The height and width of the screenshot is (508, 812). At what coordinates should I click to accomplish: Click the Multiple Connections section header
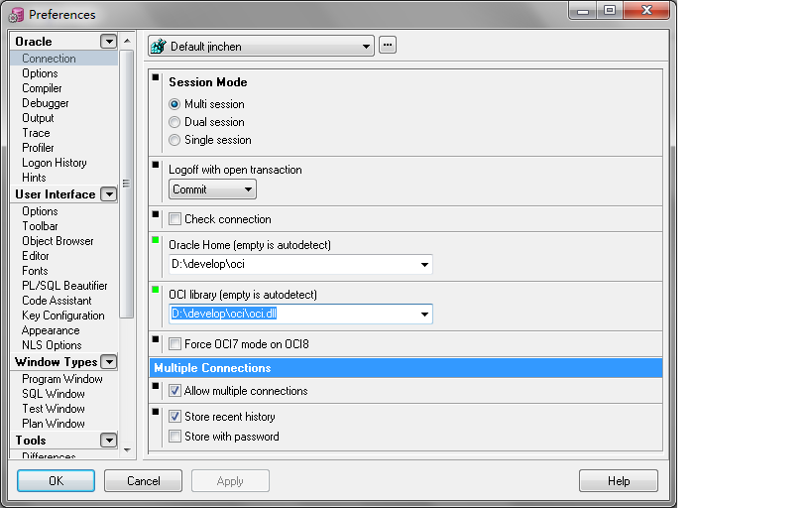tap(406, 368)
